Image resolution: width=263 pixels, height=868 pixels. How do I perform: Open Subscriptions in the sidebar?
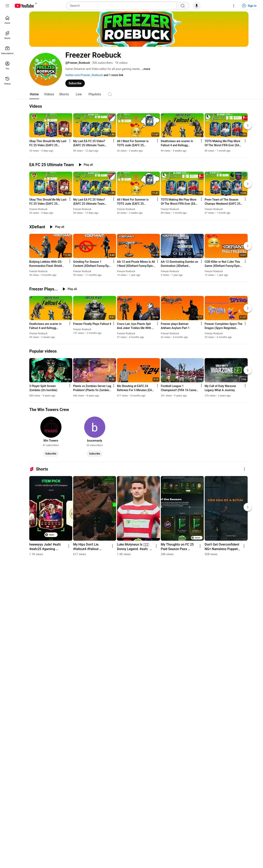[7, 50]
